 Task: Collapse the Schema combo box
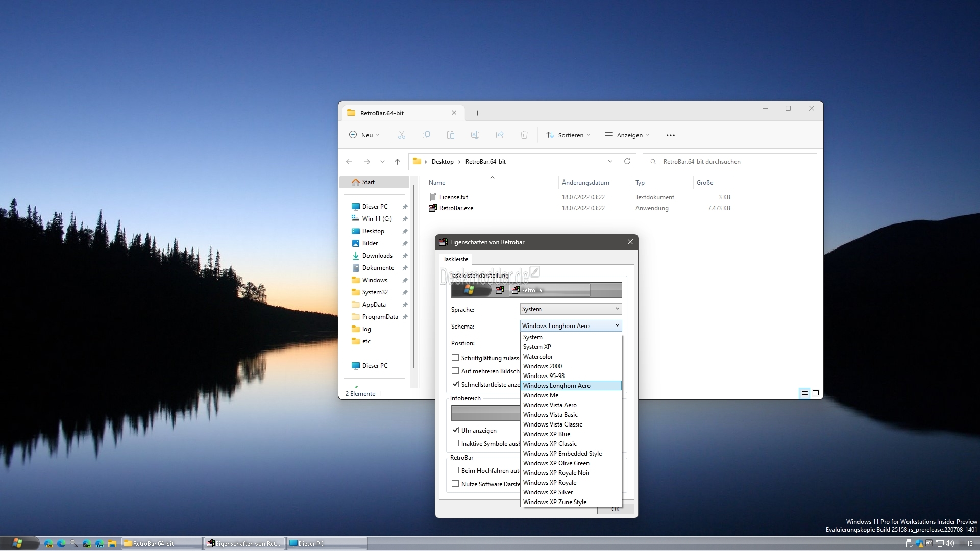[x=571, y=326]
